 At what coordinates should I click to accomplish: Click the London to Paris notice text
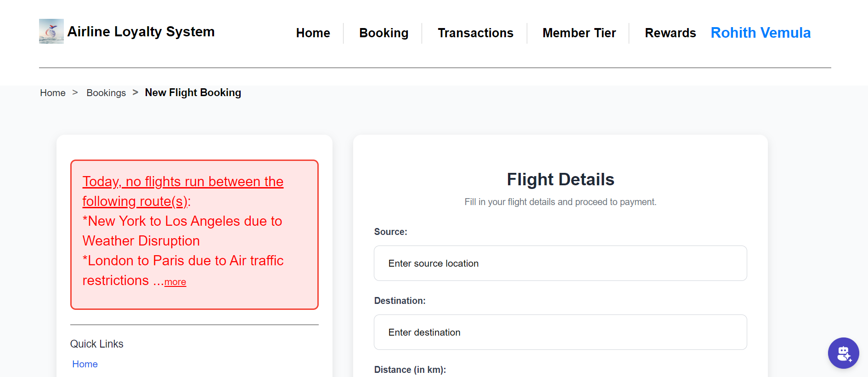(183, 261)
